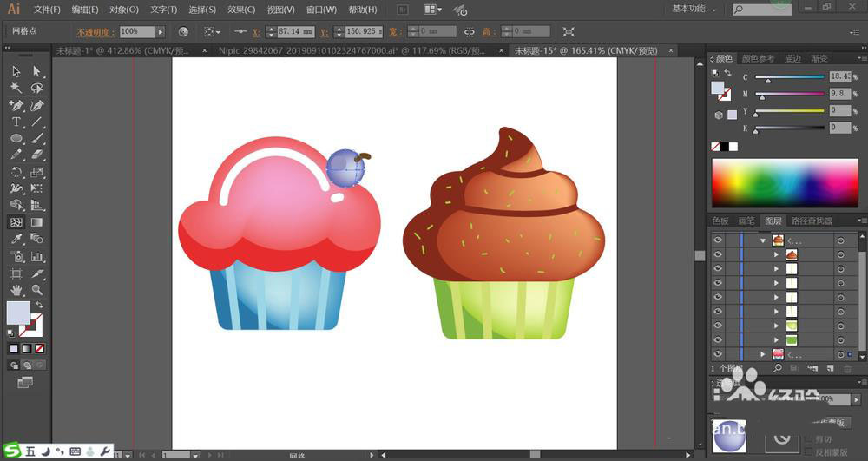Open the 窗口(W) menu
Screen dimensions: 868x461
(x=321, y=10)
